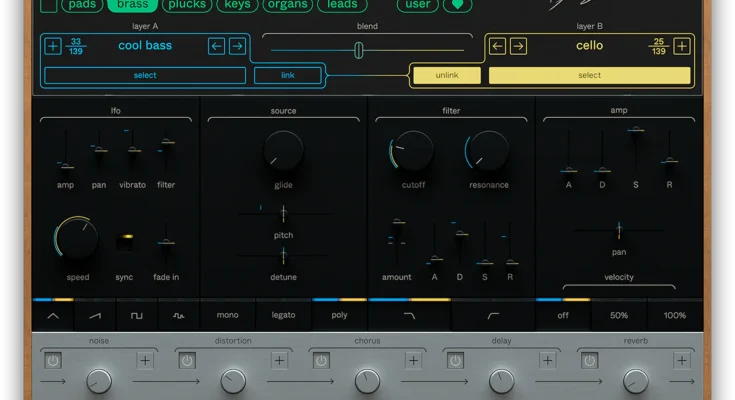735x400 pixels.
Task: Switch to the organs category tab
Action: coord(287,4)
